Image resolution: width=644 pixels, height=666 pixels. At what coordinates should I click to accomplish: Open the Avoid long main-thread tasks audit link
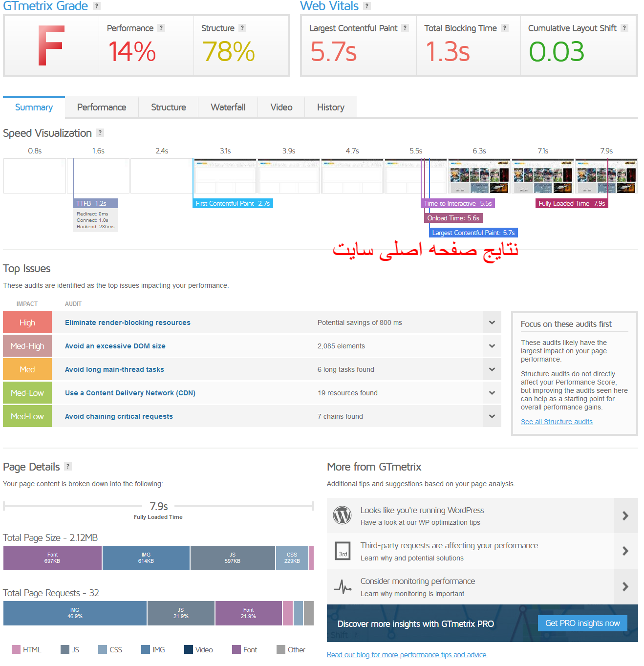tap(114, 369)
